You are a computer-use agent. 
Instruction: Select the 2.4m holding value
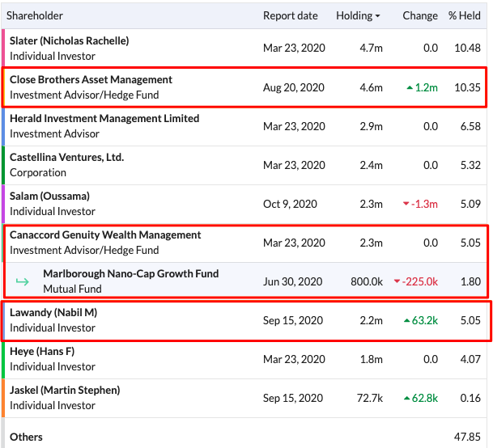(x=371, y=165)
